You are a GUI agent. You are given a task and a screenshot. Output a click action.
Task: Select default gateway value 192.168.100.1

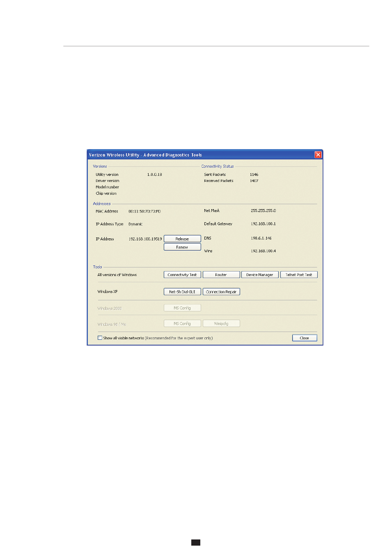tap(264, 224)
